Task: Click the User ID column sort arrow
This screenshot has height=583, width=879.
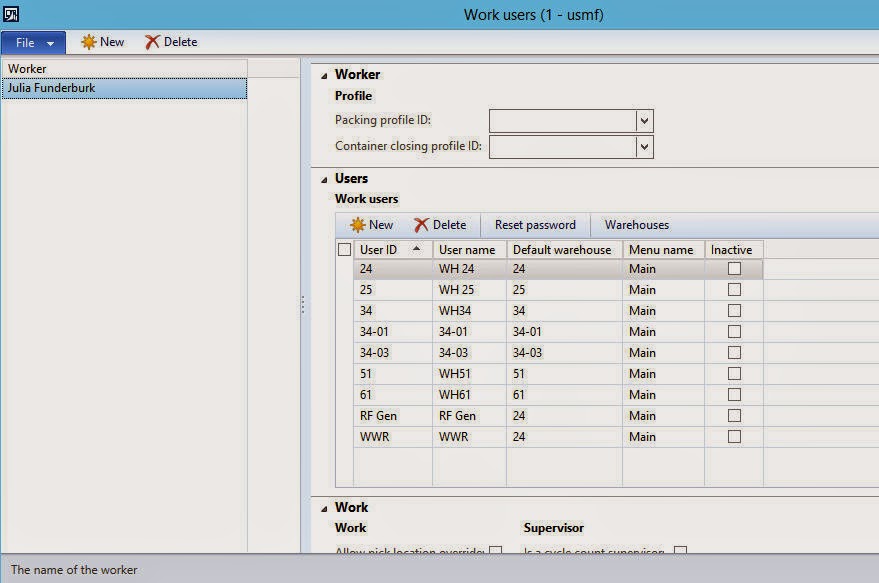Action: (x=416, y=249)
